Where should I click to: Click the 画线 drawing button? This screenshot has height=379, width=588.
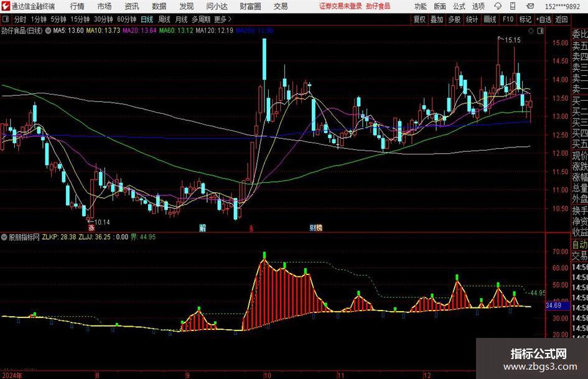tap(490, 19)
